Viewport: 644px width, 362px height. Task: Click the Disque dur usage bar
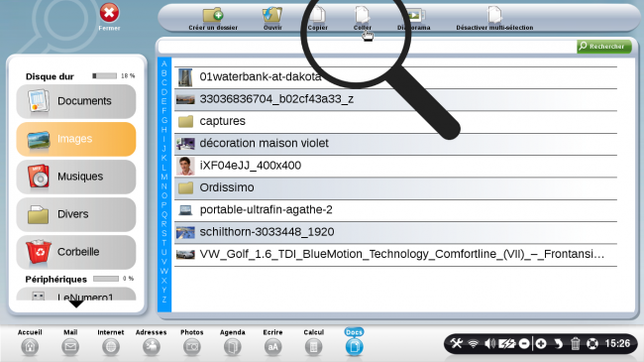pos(105,75)
